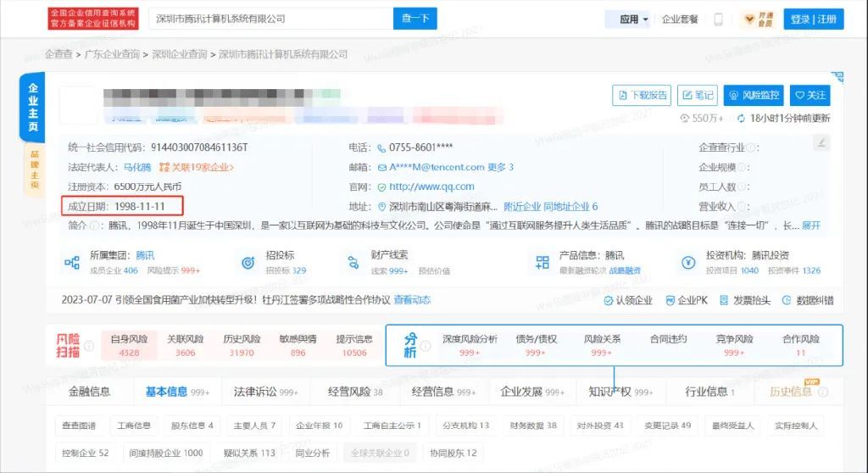Viewport: 868px width, 473px height.
Task: Focus the company name search field
Action: (x=271, y=19)
